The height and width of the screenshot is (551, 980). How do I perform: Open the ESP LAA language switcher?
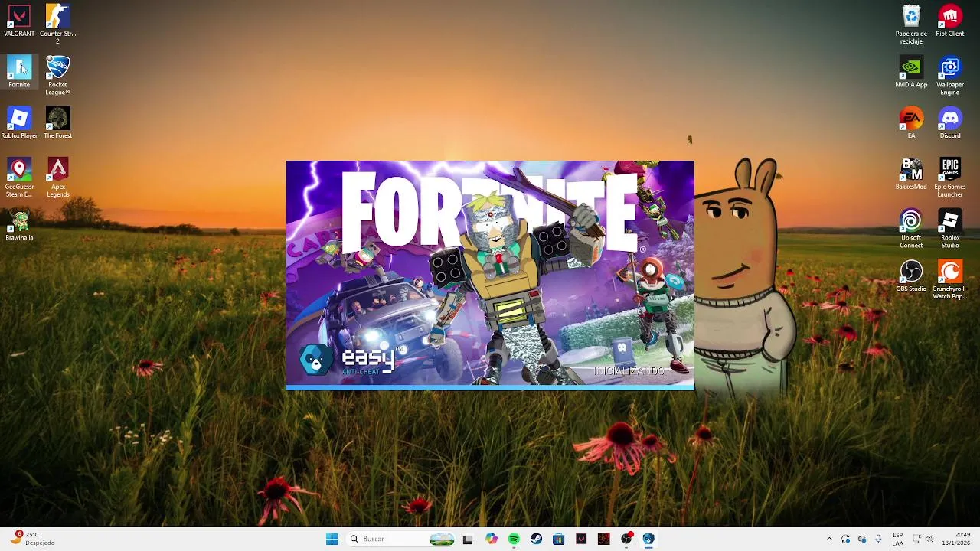point(897,539)
